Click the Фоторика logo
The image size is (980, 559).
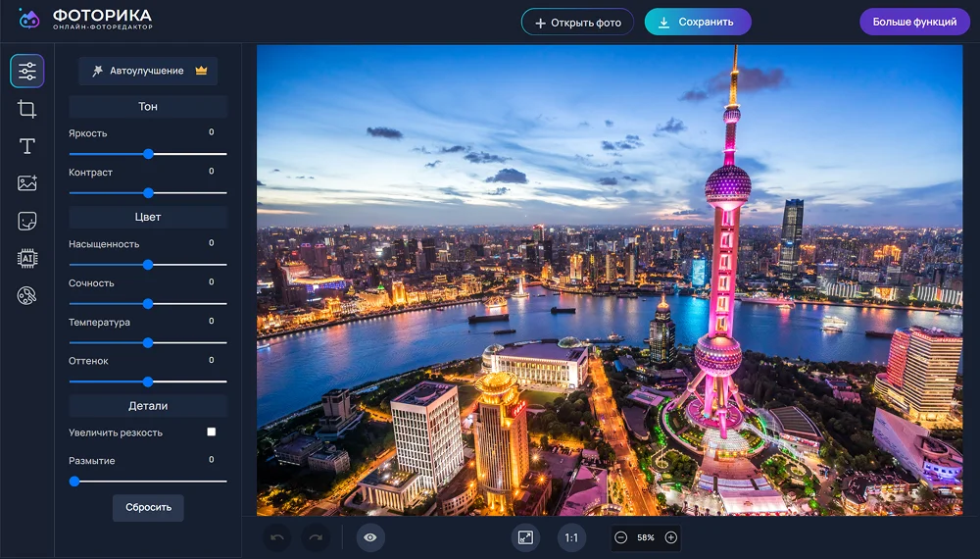pyautogui.click(x=85, y=19)
